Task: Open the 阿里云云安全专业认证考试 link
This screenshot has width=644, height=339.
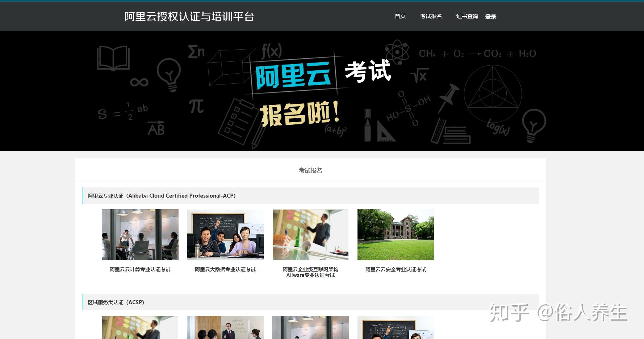Action: (x=396, y=269)
